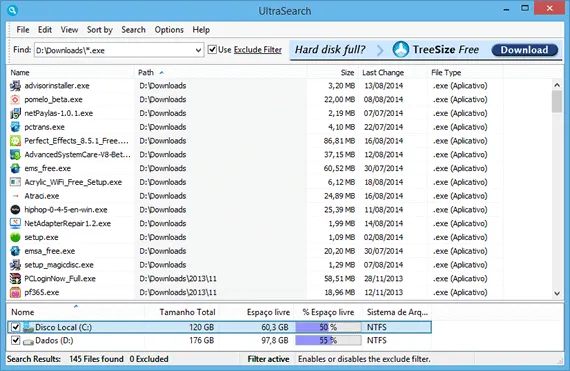Click the Filter active status entry
The image size is (570, 371).
pyautogui.click(x=268, y=359)
